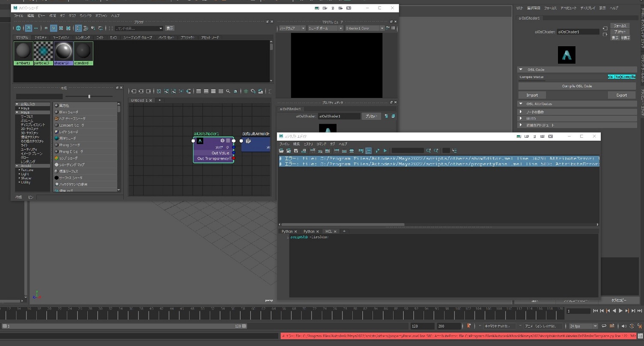Viewport: 644px width, 346px height.
Task: Click Export button in Attribute Editor
Action: 621,95
